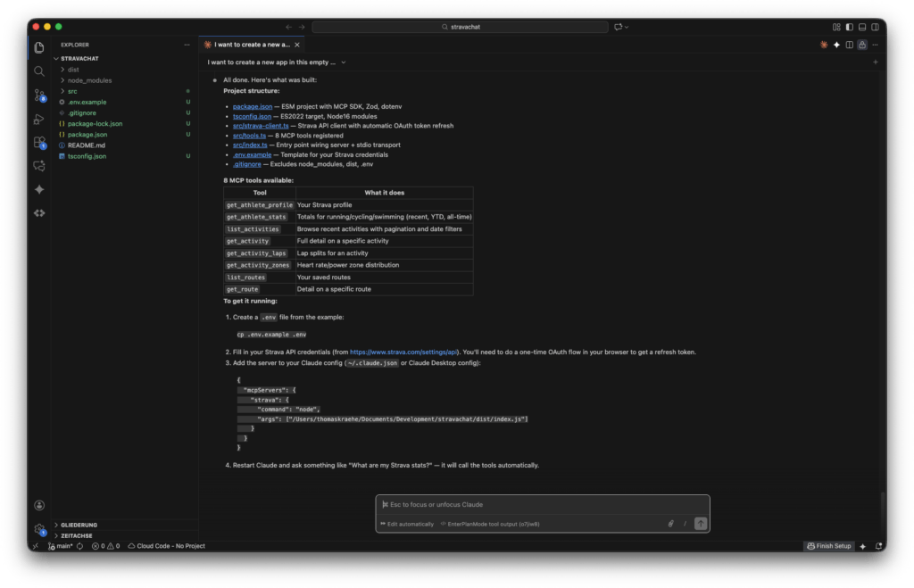Click Cloud Code - No Project status item
914x588 pixels.
click(x=167, y=546)
